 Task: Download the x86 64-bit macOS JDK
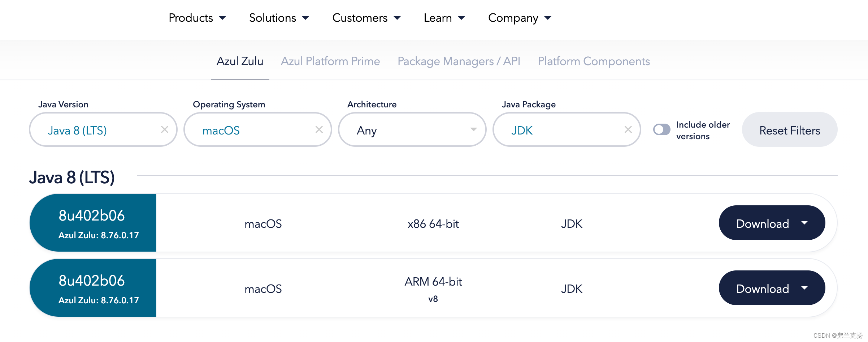tap(772, 223)
